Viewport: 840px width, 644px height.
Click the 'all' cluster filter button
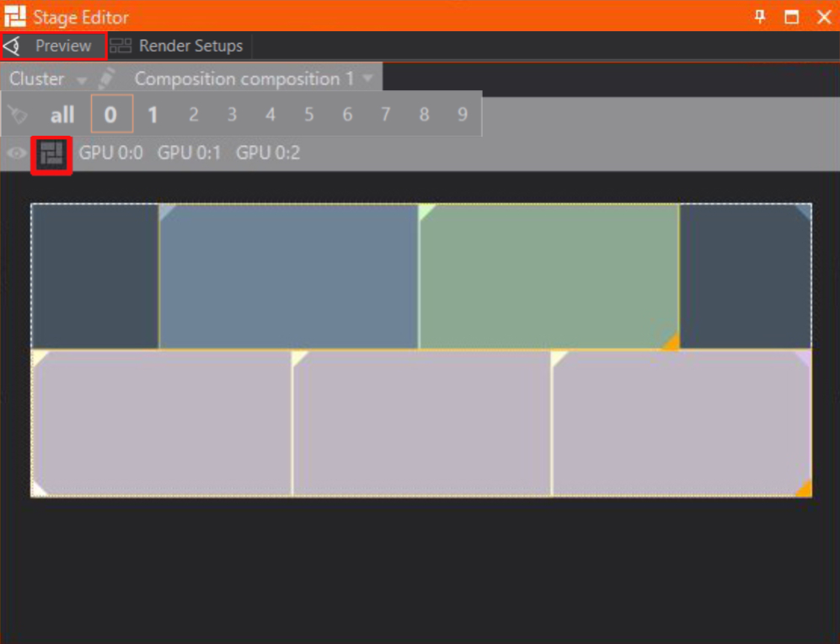(62, 115)
